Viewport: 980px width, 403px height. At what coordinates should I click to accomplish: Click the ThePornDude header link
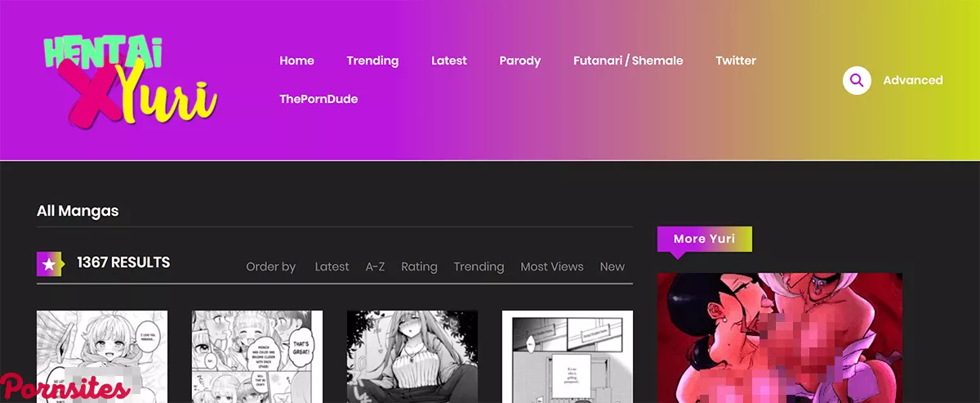tap(318, 99)
